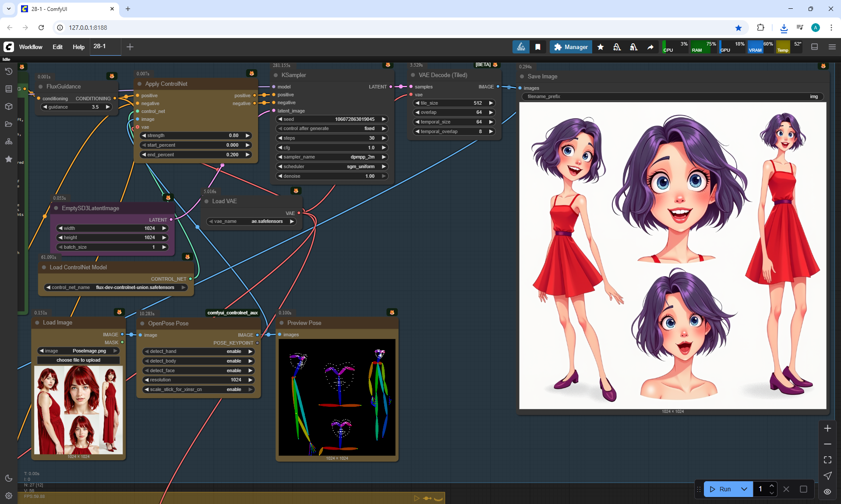Viewport: 841px width, 504px height.
Task: Click the fit view icon
Action: coord(827,460)
